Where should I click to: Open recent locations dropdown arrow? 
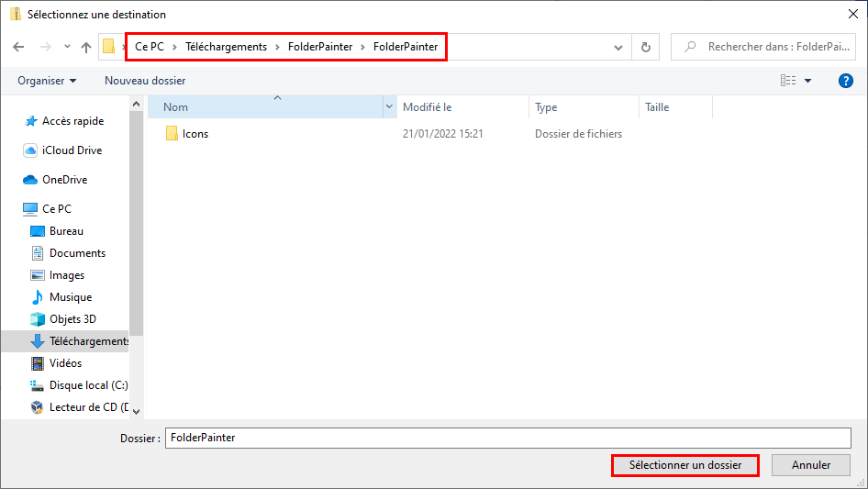coord(67,47)
